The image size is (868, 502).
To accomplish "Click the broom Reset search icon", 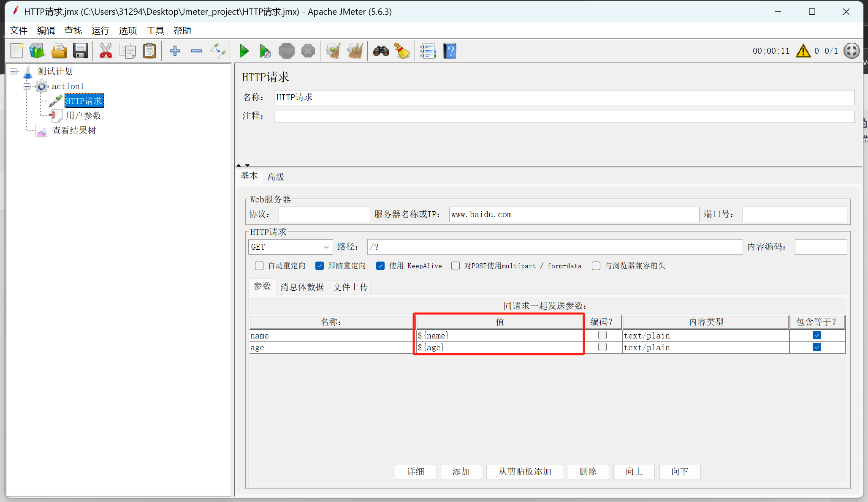I will 402,51.
